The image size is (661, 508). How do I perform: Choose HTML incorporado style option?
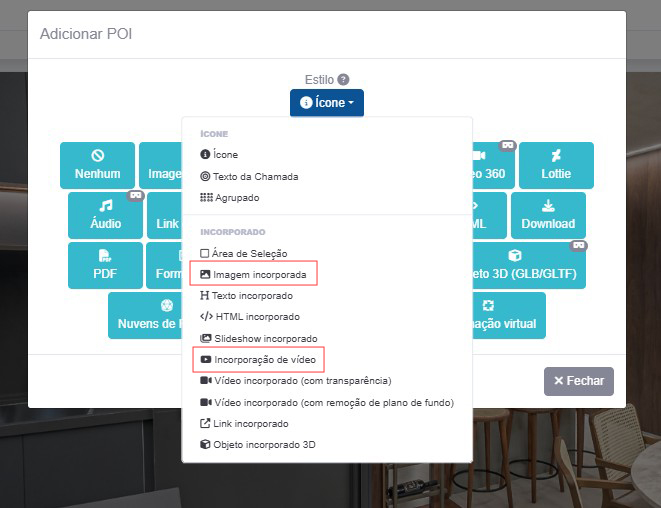click(255, 317)
